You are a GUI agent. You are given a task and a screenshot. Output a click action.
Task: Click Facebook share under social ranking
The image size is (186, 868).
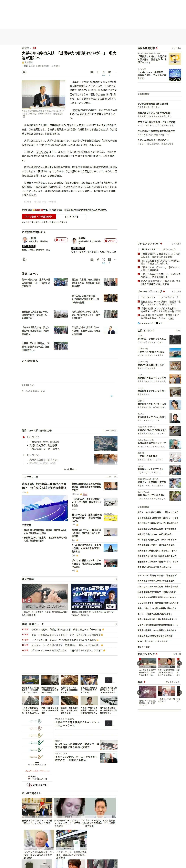pos(145,323)
